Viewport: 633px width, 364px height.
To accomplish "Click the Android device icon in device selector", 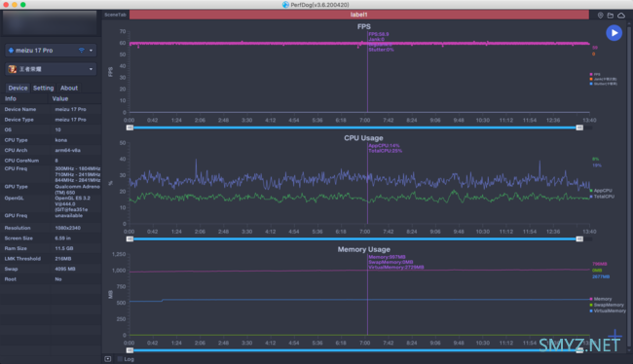I will [x=11, y=51].
